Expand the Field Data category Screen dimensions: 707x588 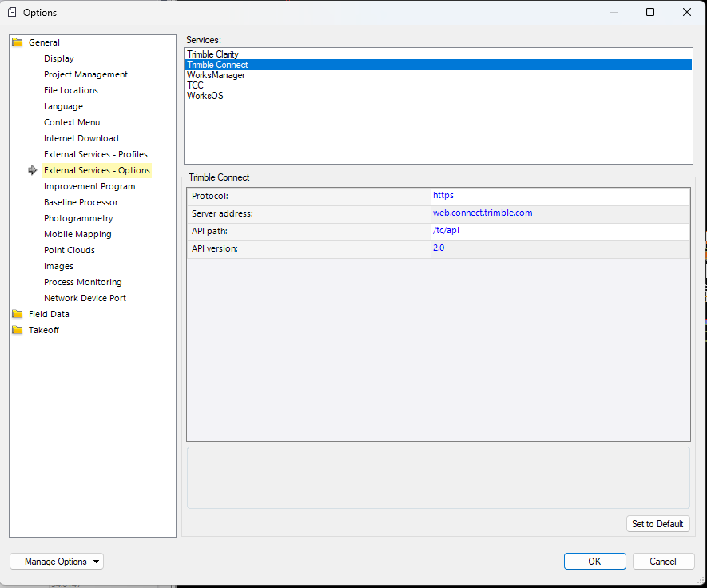pyautogui.click(x=49, y=314)
